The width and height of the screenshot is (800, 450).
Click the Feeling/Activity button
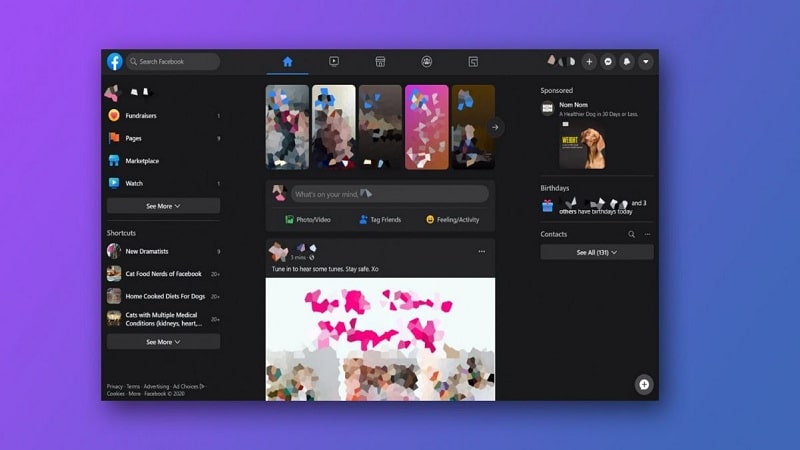coord(452,219)
